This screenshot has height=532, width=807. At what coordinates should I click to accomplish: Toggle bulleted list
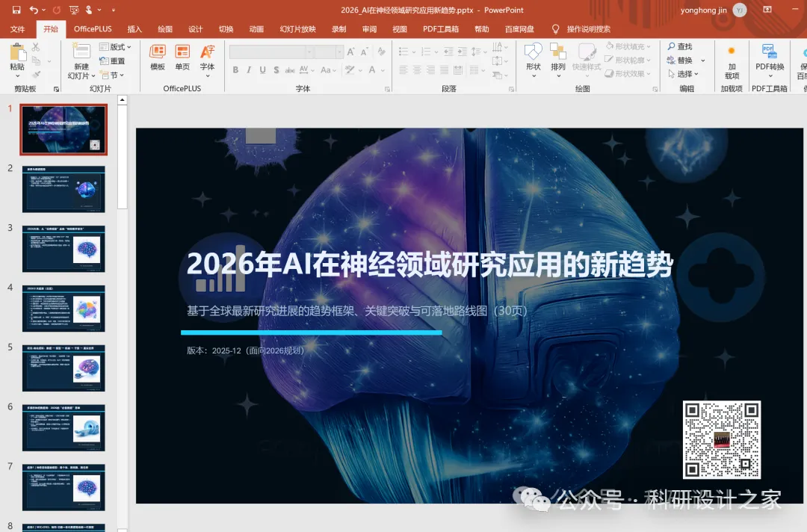tap(403, 52)
